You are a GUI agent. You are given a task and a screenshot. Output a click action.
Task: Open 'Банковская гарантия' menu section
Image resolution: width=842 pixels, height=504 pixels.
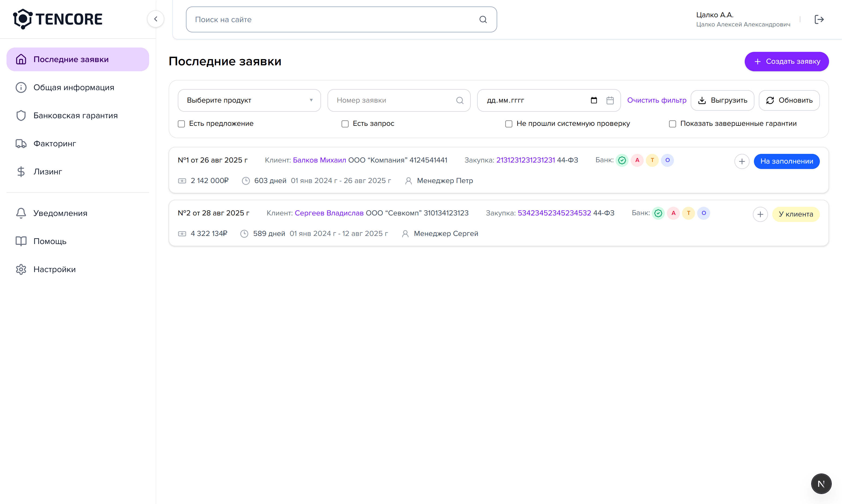coord(75,116)
